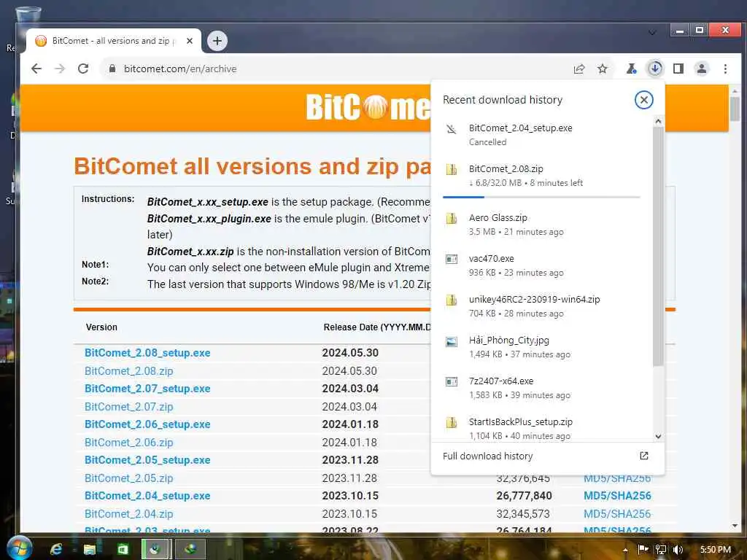Open a new tab with plus button
Screen dimensions: 747x560
217,41
